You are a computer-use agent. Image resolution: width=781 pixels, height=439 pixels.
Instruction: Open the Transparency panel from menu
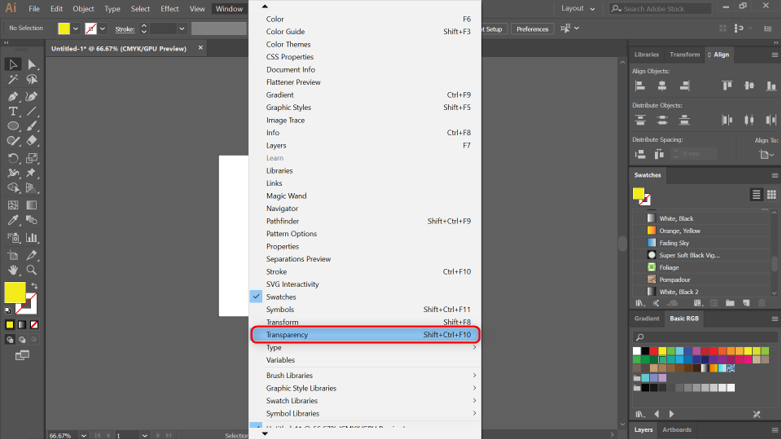point(366,335)
